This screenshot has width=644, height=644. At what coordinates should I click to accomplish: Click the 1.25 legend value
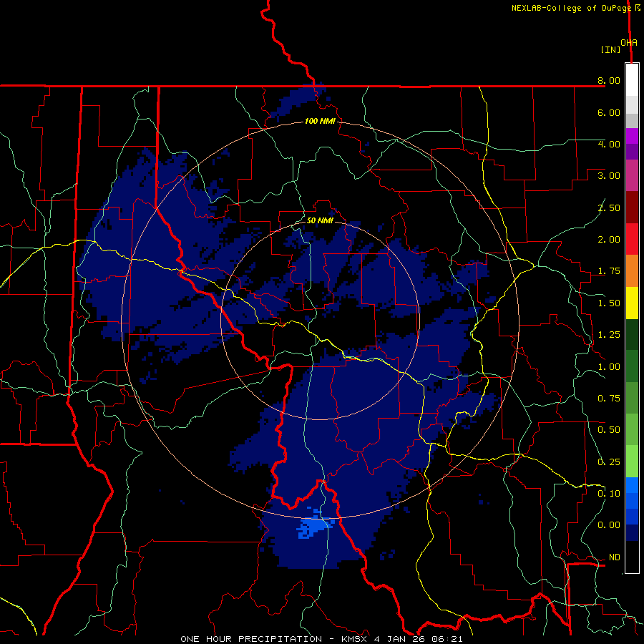click(609, 335)
